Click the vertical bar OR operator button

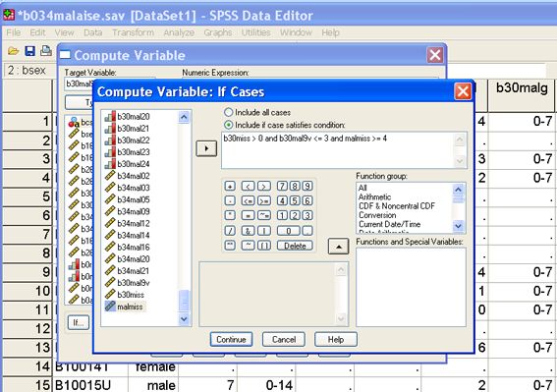[x=264, y=231]
